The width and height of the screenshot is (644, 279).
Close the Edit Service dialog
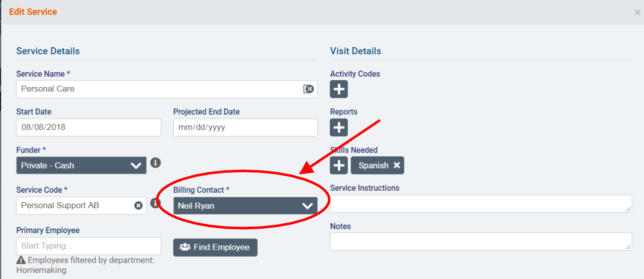(637, 12)
